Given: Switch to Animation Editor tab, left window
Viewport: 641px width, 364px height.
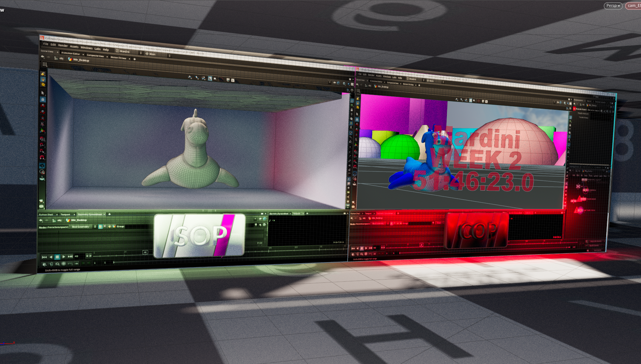Looking at the screenshot, I should point(70,53).
